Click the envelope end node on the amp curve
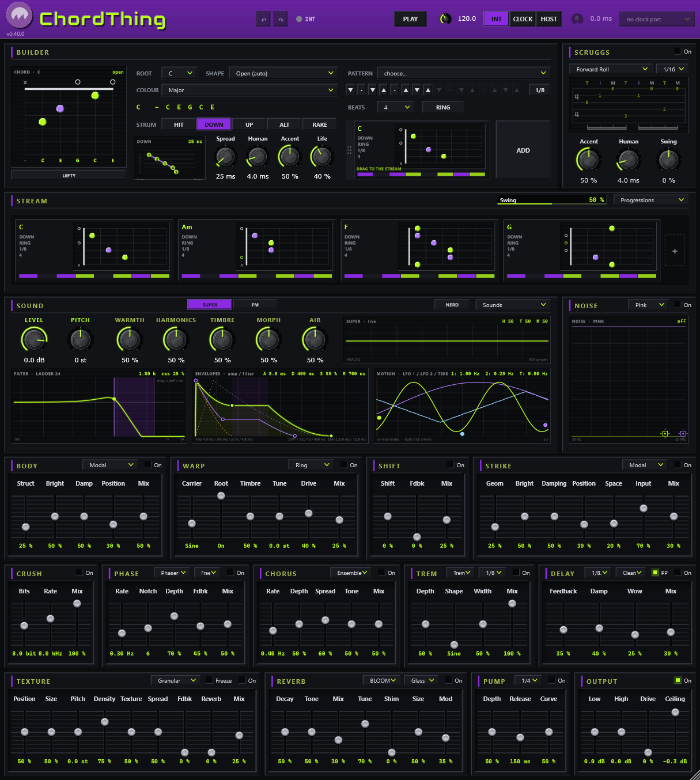The height and width of the screenshot is (780, 700). pos(331,436)
